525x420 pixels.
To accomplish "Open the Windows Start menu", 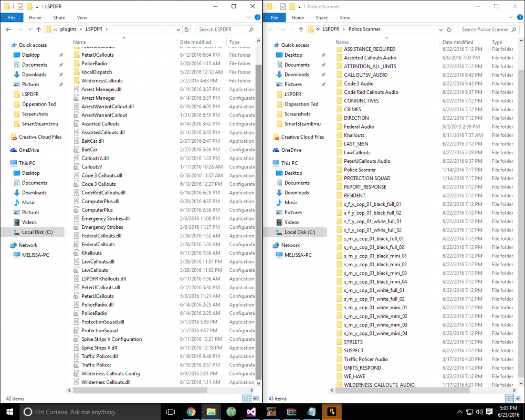I will pyautogui.click(x=9, y=412).
